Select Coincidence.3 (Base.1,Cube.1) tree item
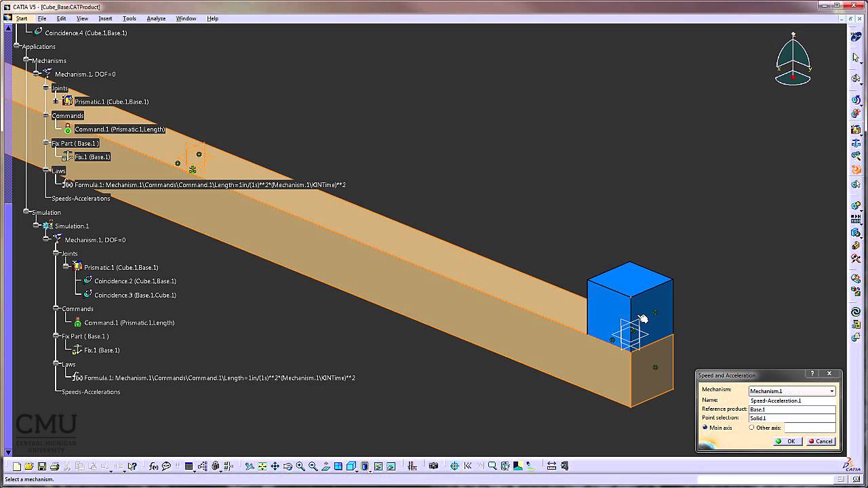 pyautogui.click(x=135, y=295)
